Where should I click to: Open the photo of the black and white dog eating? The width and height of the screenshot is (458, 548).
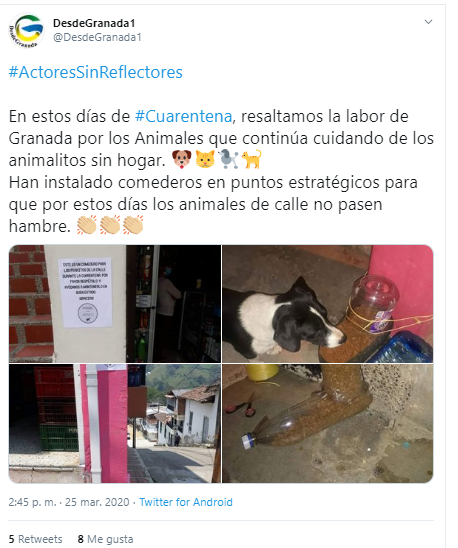coord(328,303)
